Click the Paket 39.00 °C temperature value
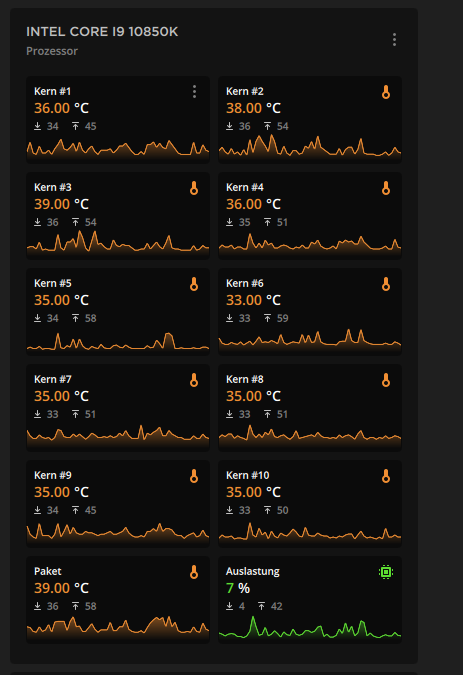The height and width of the screenshot is (675, 463). pos(61,588)
